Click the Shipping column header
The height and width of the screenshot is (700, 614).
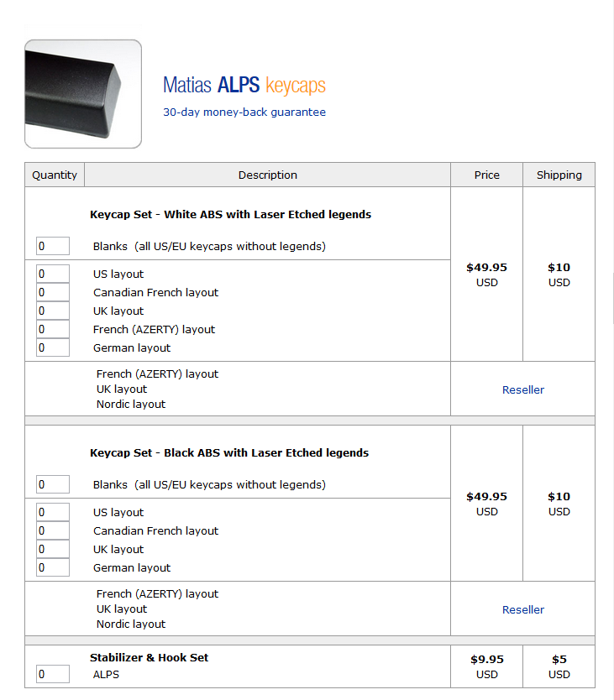559,175
